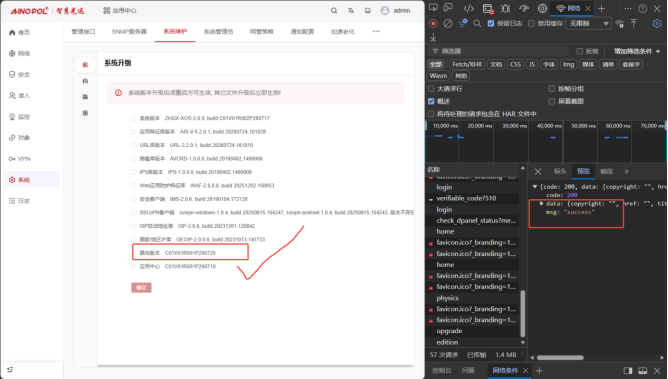Toggle the 概述 overview checkbox
Screen dimensions: 668x379
pyautogui.click(x=431, y=101)
